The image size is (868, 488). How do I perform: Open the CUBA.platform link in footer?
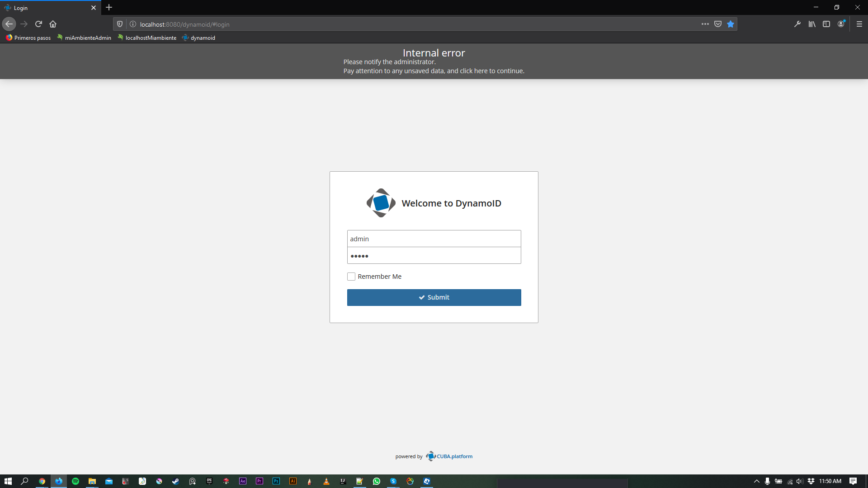pyautogui.click(x=449, y=456)
